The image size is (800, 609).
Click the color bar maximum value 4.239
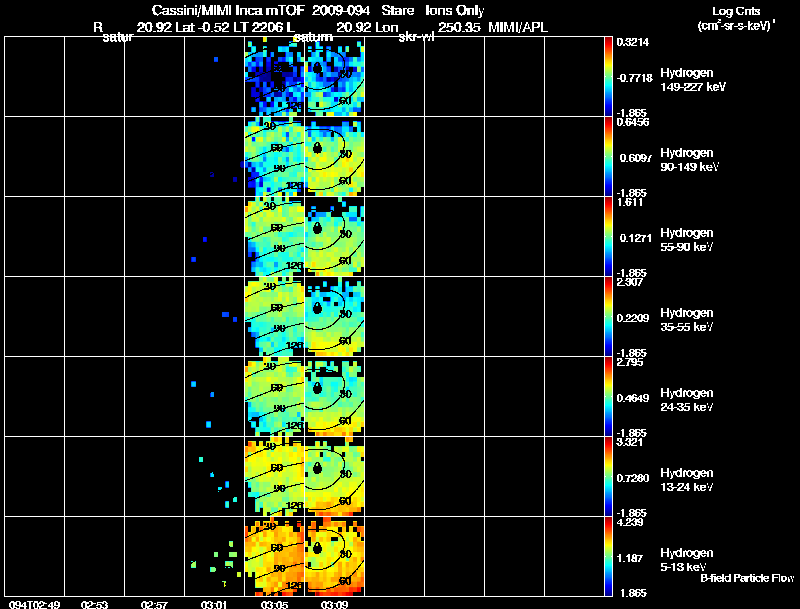[630, 522]
